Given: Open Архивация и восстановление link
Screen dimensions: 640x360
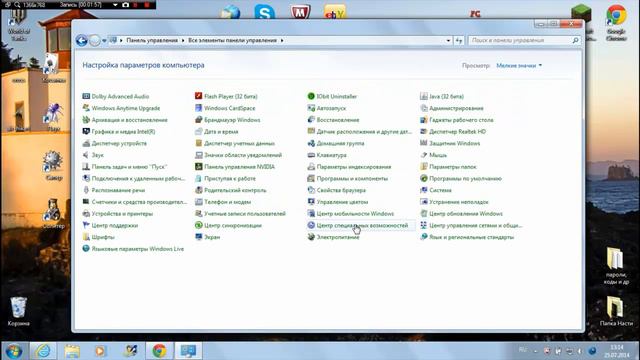Looking at the screenshot, I should tap(129, 120).
